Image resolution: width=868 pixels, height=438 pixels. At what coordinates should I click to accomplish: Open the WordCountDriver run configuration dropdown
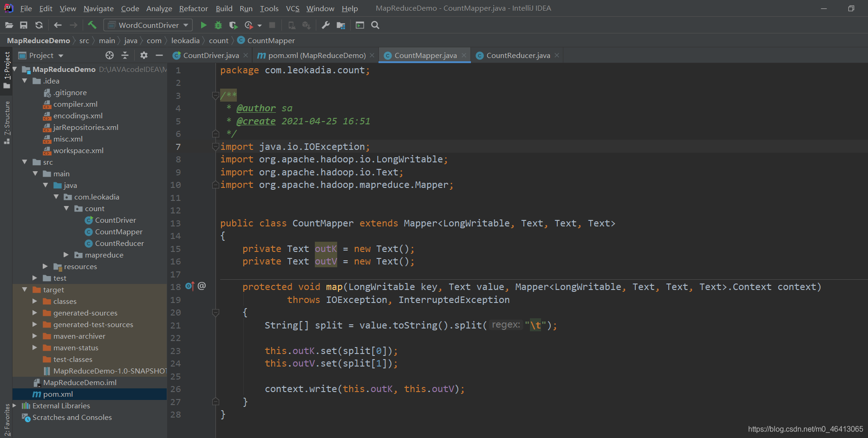click(x=148, y=25)
